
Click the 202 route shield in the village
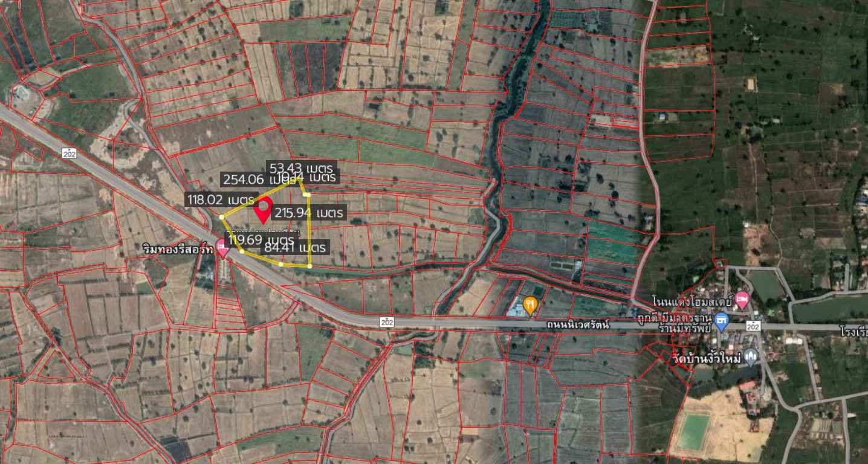pos(753,326)
